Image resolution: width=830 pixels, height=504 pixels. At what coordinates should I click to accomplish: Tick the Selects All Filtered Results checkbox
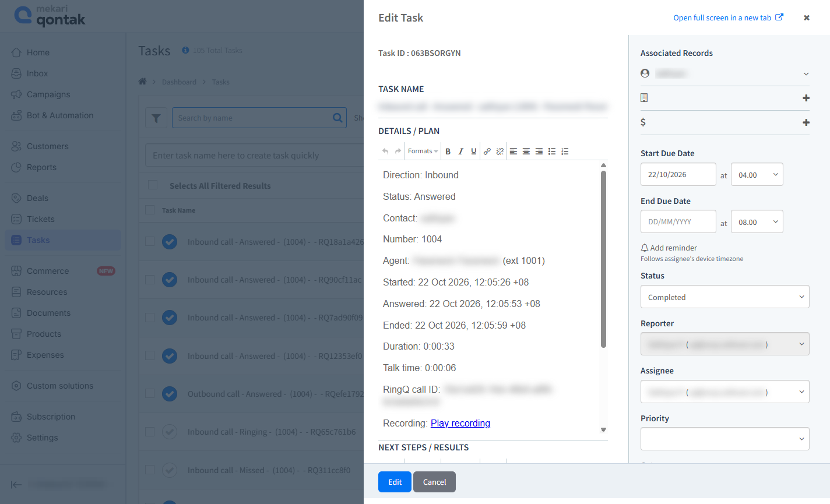153,185
